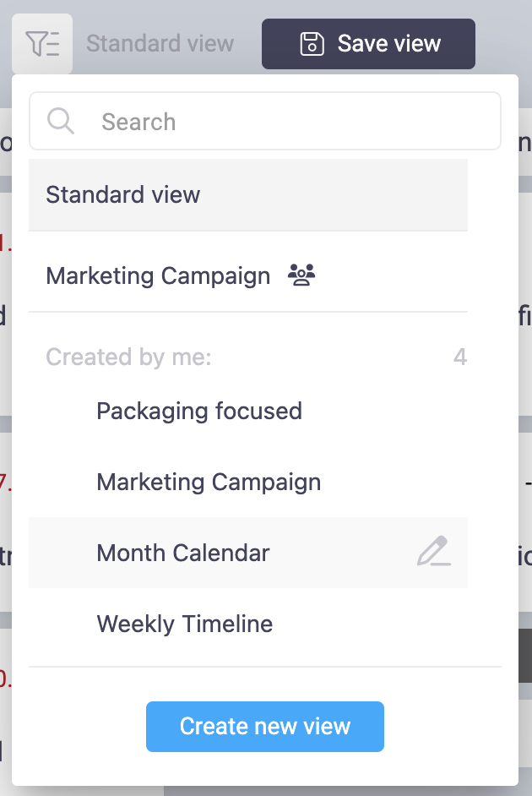
Task: Switch to the Month Calendar view
Action: (x=183, y=553)
